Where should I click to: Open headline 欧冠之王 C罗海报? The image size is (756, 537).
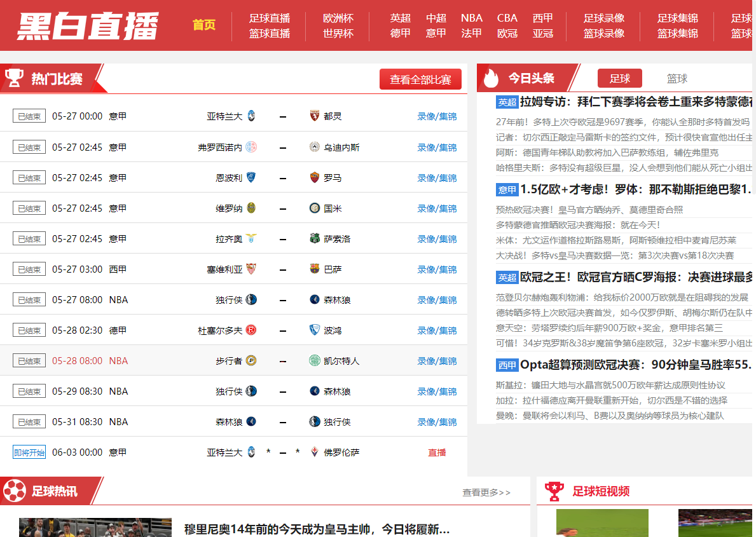click(x=636, y=276)
